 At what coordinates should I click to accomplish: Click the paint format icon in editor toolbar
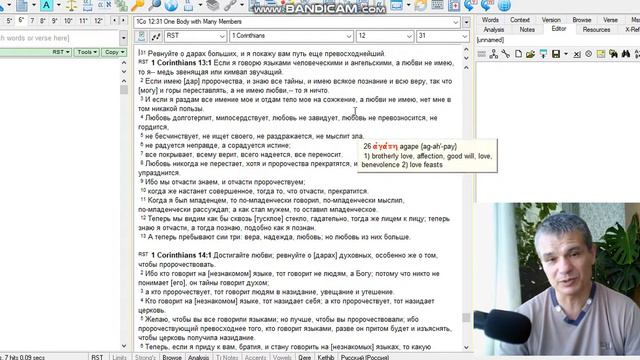(x=543, y=54)
